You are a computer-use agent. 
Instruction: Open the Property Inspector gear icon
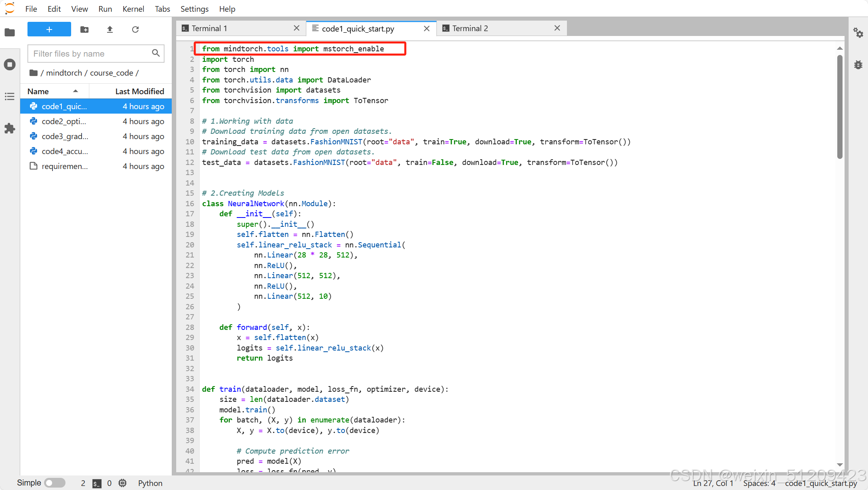[858, 32]
